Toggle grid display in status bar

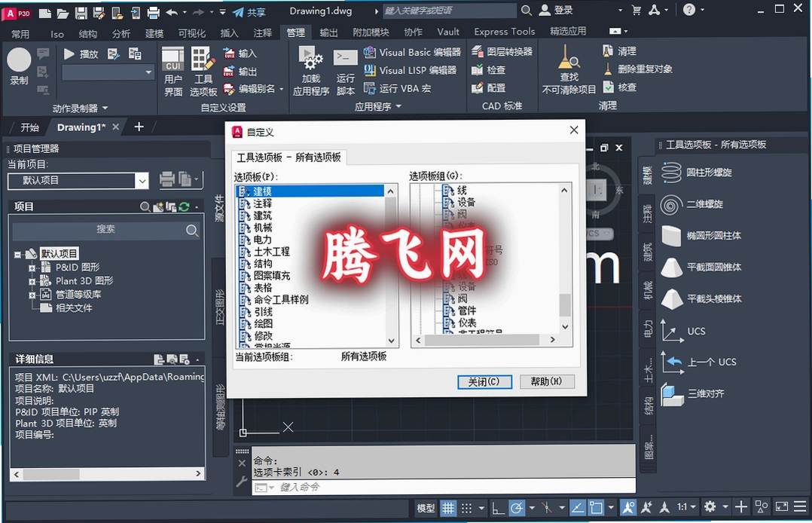click(448, 508)
